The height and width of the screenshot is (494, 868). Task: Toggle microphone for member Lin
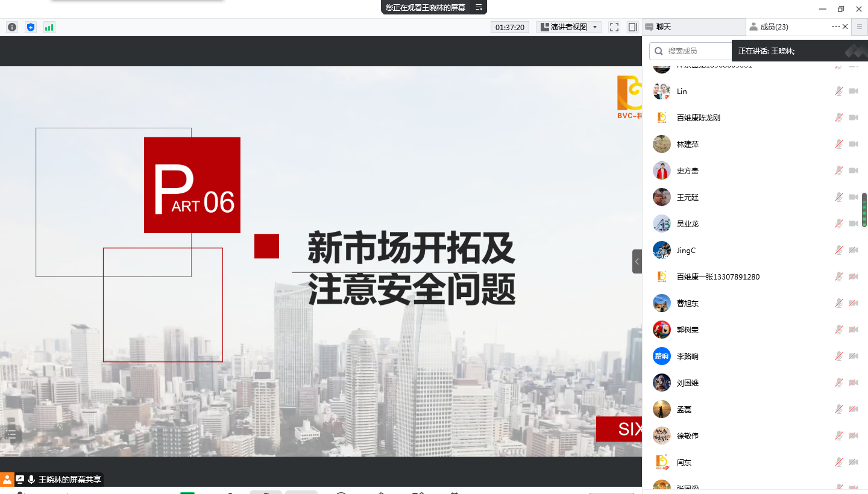click(x=838, y=92)
